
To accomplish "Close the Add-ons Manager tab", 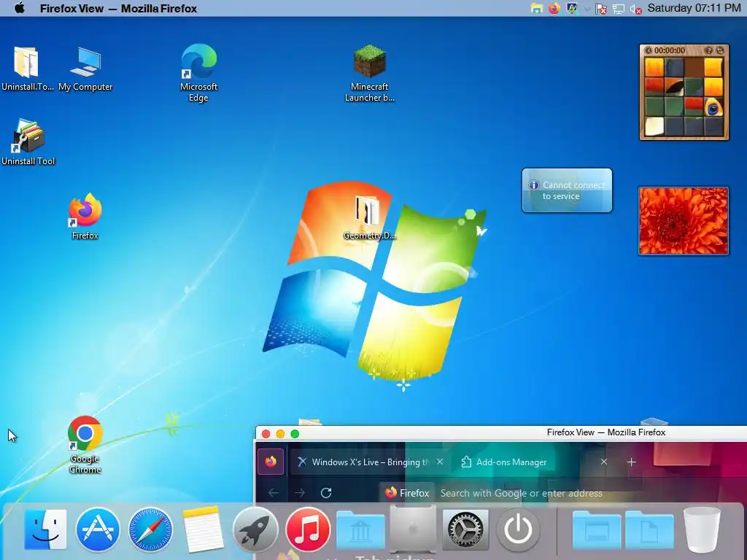I will (x=603, y=462).
